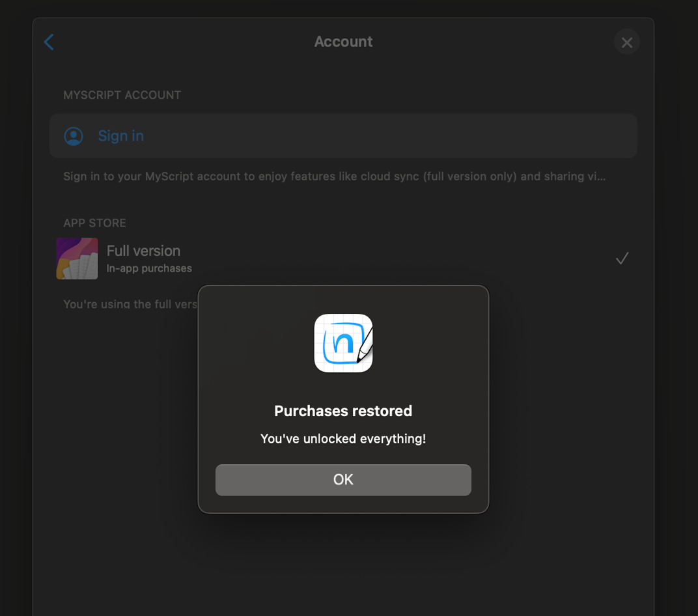Click the 'Full version' label

coord(143,251)
